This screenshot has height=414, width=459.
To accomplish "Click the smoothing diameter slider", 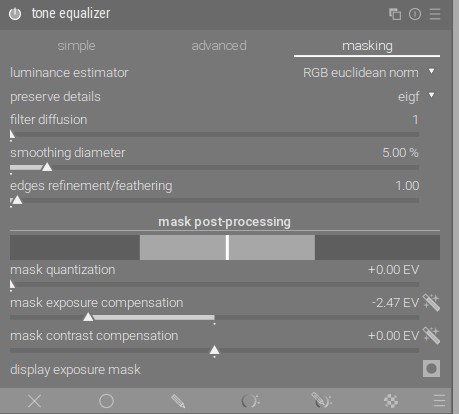I will pyautogui.click(x=214, y=167).
